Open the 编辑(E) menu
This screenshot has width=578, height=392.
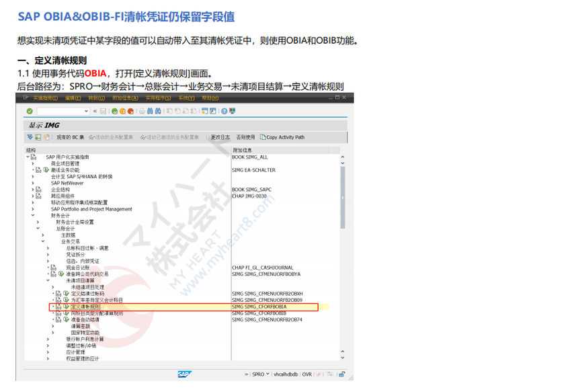73,97
